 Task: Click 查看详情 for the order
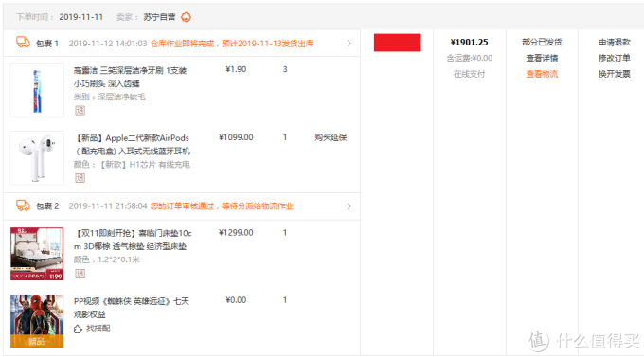[x=542, y=58]
